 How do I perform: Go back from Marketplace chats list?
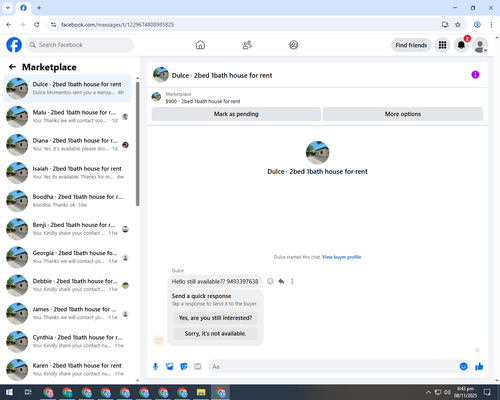click(x=12, y=67)
